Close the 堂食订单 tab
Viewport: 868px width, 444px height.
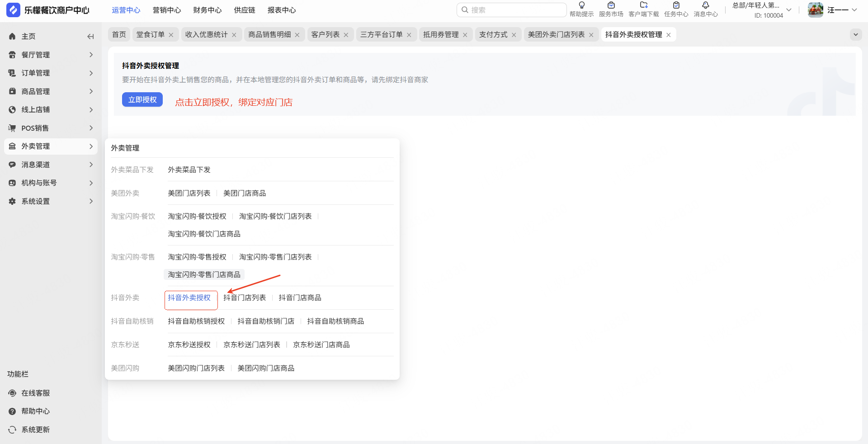171,35
